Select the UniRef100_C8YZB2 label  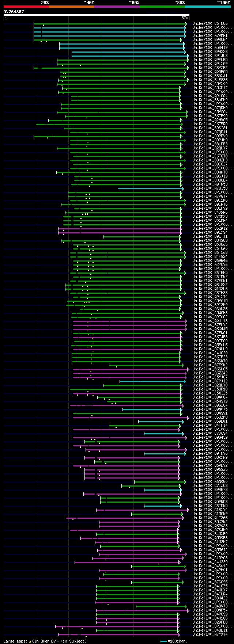210,68
